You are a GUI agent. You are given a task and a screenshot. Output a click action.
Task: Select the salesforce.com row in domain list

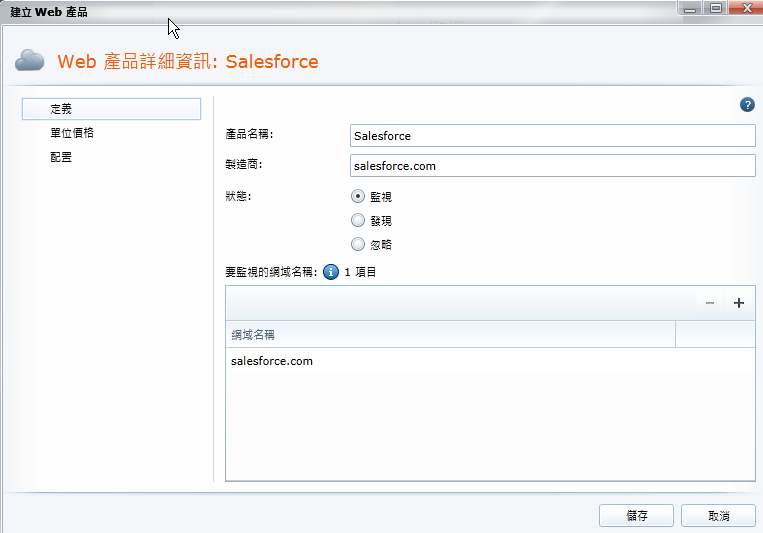point(490,361)
